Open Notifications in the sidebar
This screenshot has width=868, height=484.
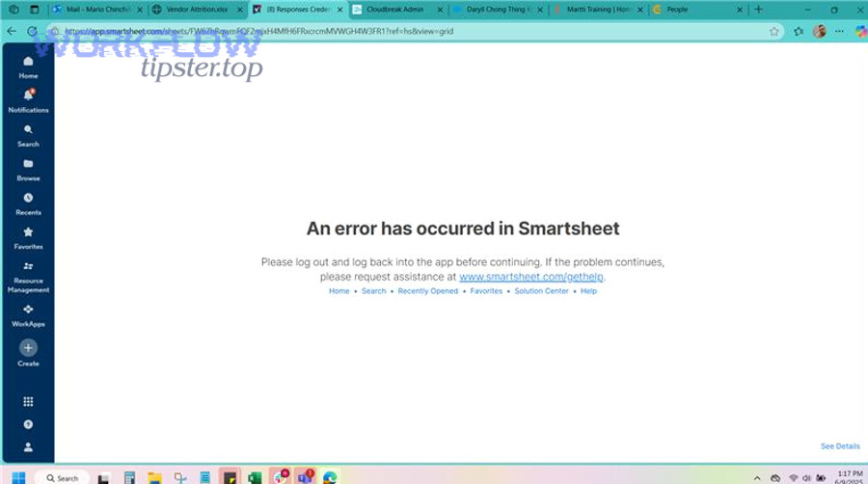click(x=28, y=100)
